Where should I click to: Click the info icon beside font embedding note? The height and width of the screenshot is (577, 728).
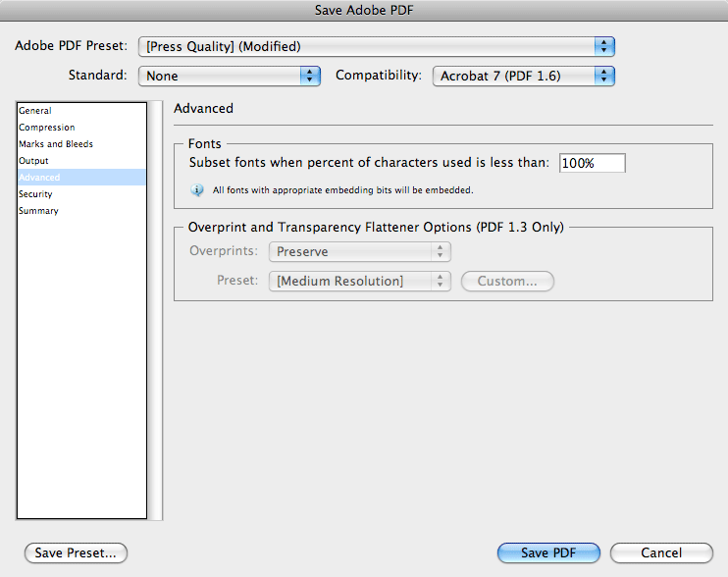coord(197,189)
